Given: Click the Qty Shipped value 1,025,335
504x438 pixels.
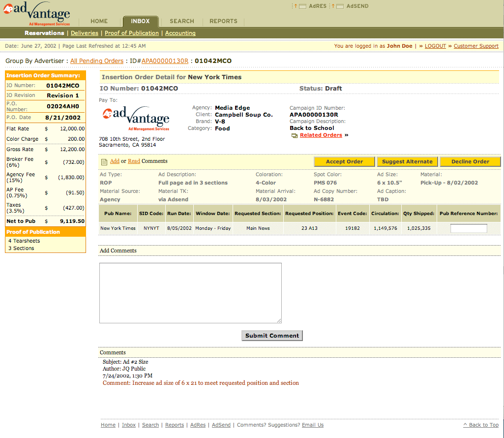Looking at the screenshot, I should click(x=419, y=228).
